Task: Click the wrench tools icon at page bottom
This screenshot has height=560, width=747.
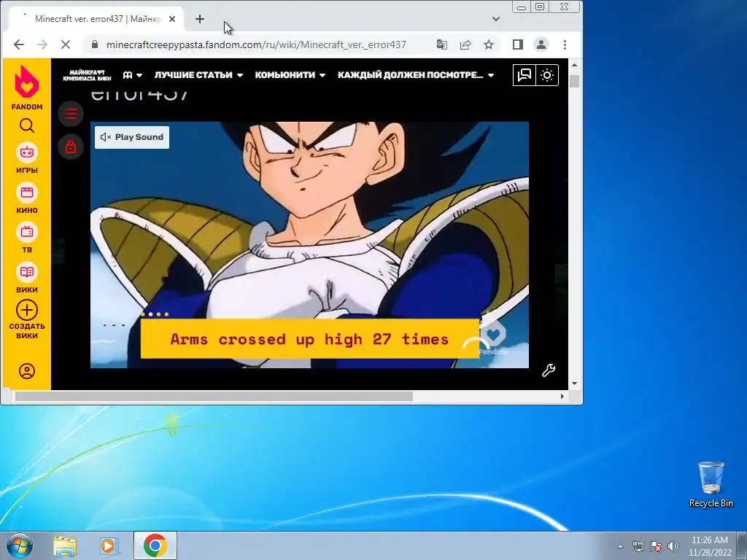Action: [549, 370]
